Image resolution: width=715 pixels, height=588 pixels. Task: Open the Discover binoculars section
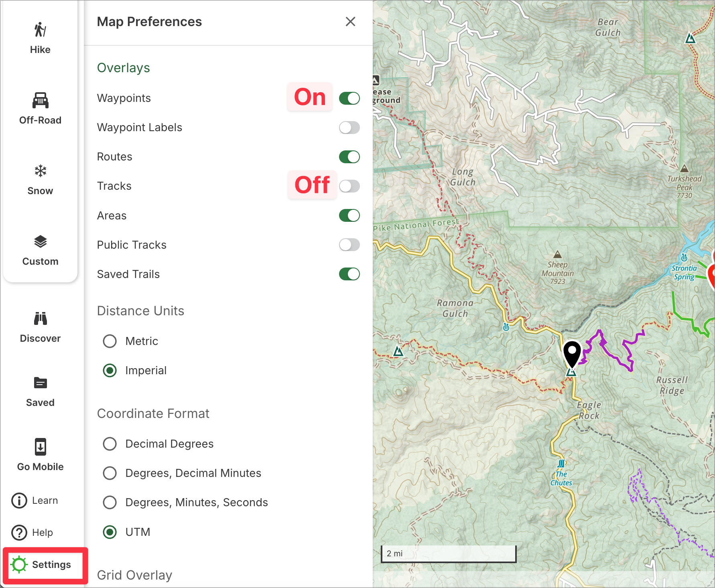click(x=40, y=319)
